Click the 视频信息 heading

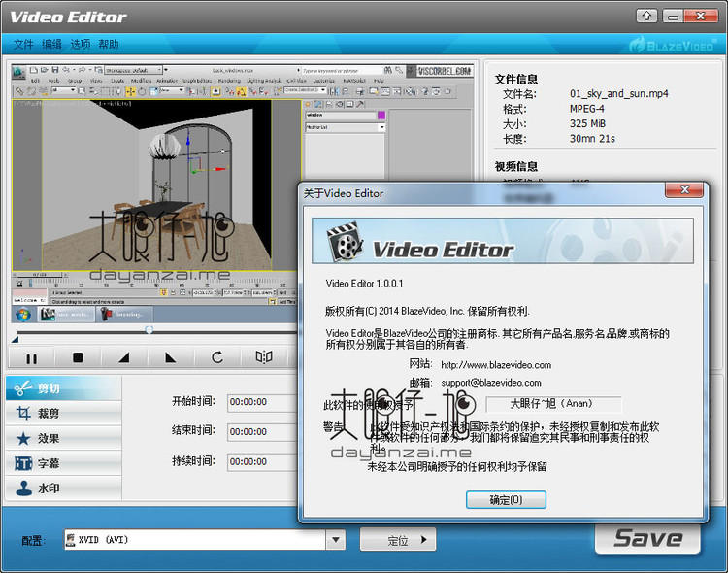tap(516, 166)
